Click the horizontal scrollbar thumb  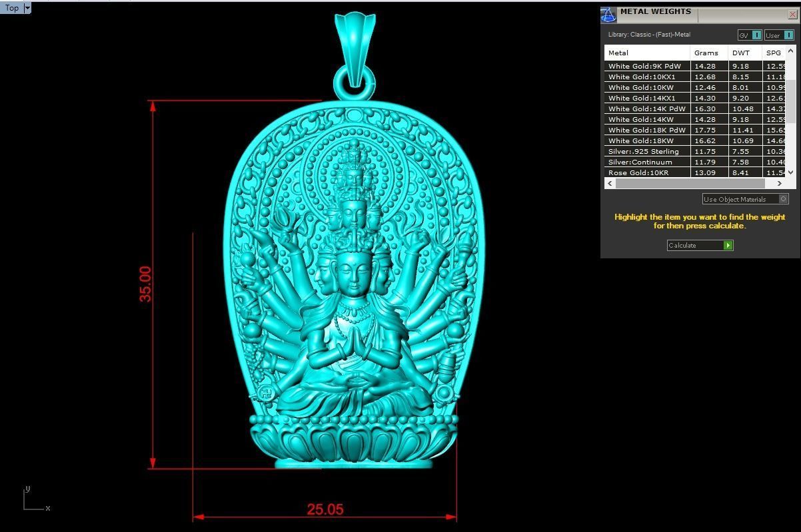(x=690, y=183)
